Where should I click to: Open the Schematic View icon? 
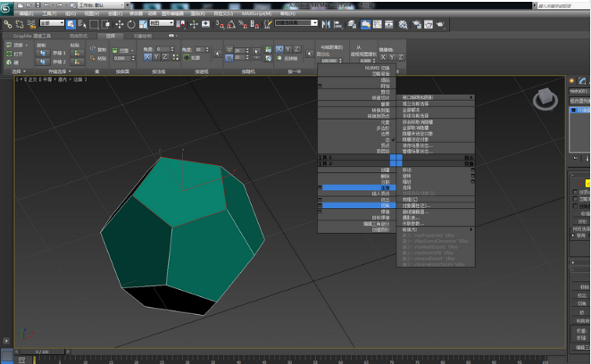coord(388,24)
